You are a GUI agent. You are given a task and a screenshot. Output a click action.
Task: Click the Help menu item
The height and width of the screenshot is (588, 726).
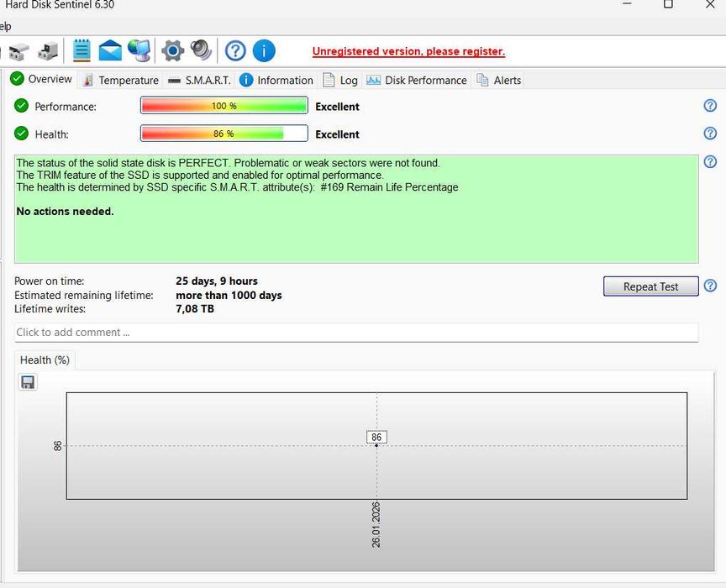pos(5,26)
